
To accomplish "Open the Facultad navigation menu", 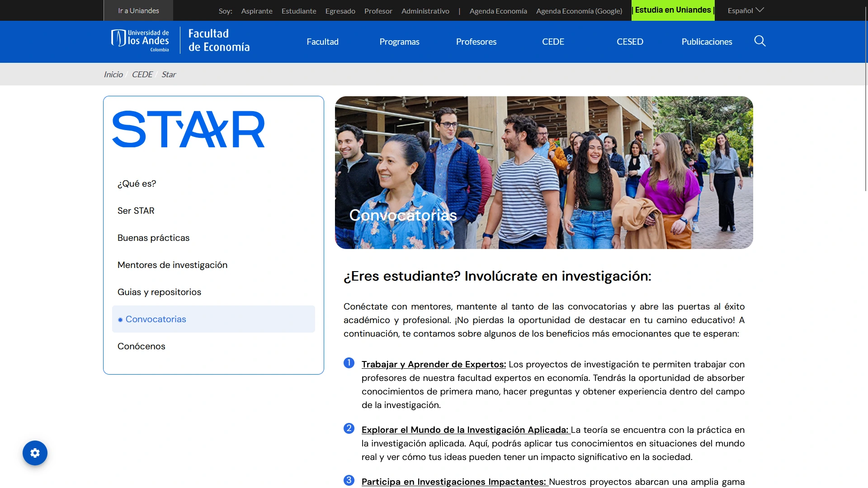I will point(322,42).
